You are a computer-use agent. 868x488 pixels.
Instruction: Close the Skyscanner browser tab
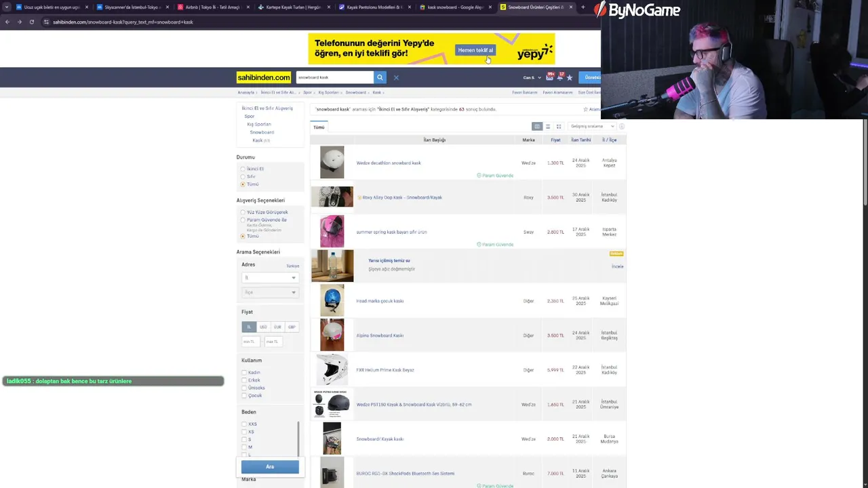tap(167, 7)
